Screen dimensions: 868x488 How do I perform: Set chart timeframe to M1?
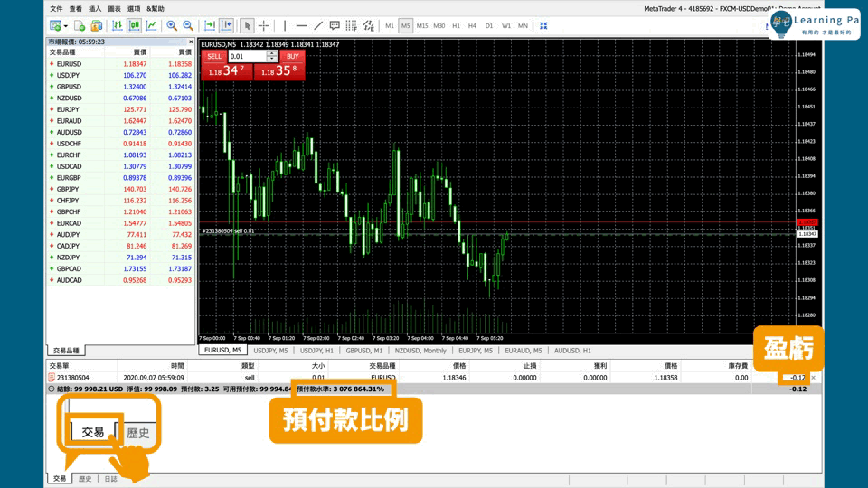pyautogui.click(x=390, y=26)
